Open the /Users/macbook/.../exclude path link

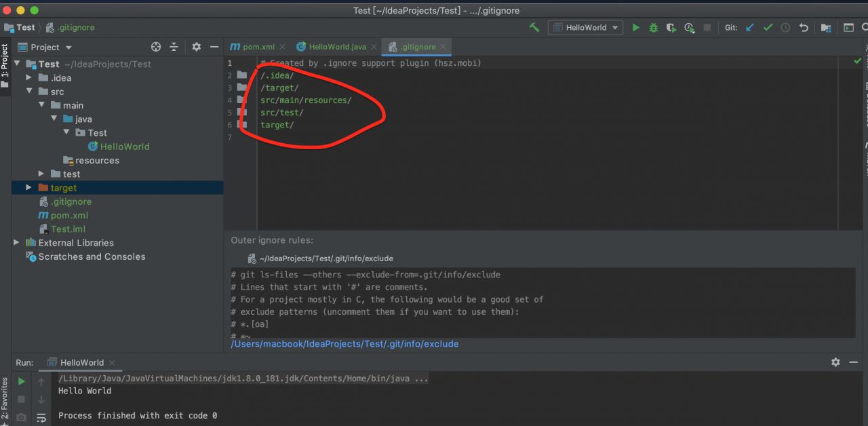click(x=344, y=344)
